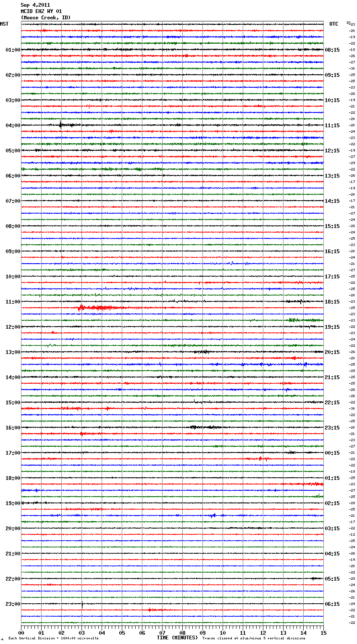The height and width of the screenshot is (644, 357).
Task: Click the 'Each Vertical Division = 1600.00 microvolts' note
Action: tap(53, 638)
